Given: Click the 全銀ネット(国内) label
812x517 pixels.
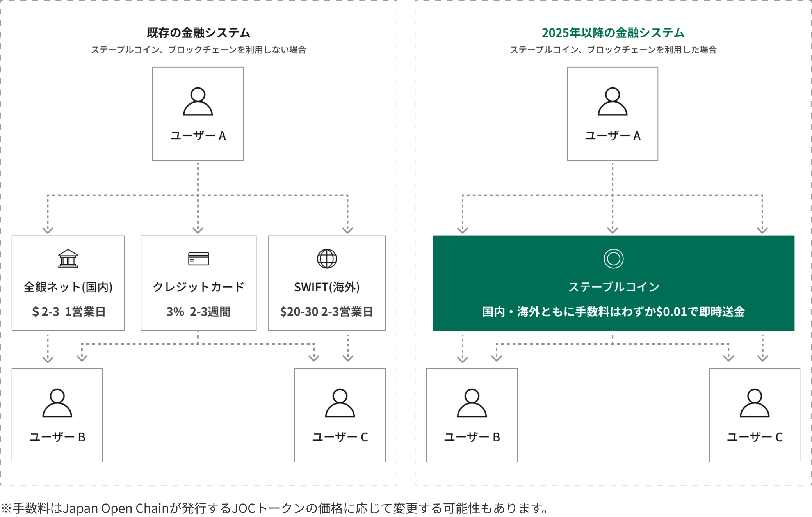Looking at the screenshot, I should pos(68,287).
